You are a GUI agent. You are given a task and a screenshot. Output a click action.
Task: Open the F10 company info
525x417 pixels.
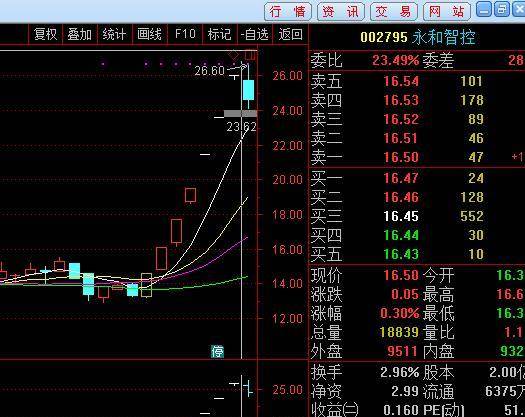(x=185, y=34)
